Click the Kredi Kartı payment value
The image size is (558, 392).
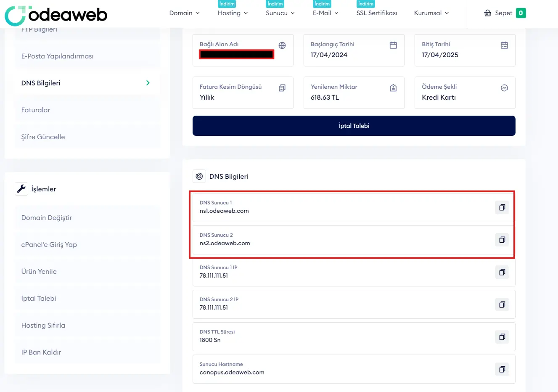[439, 98]
